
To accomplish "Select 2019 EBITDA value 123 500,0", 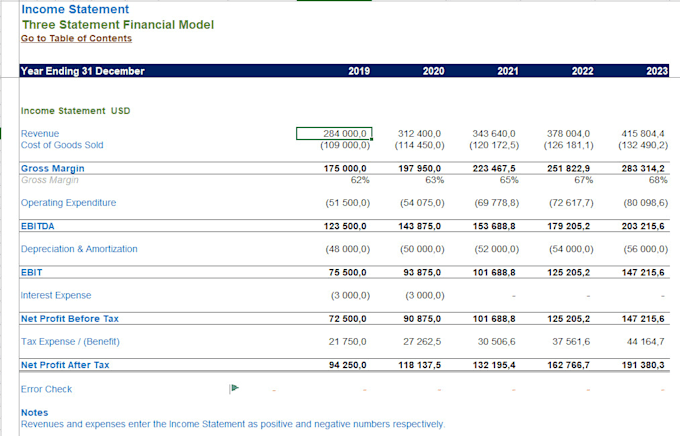I will tap(345, 226).
